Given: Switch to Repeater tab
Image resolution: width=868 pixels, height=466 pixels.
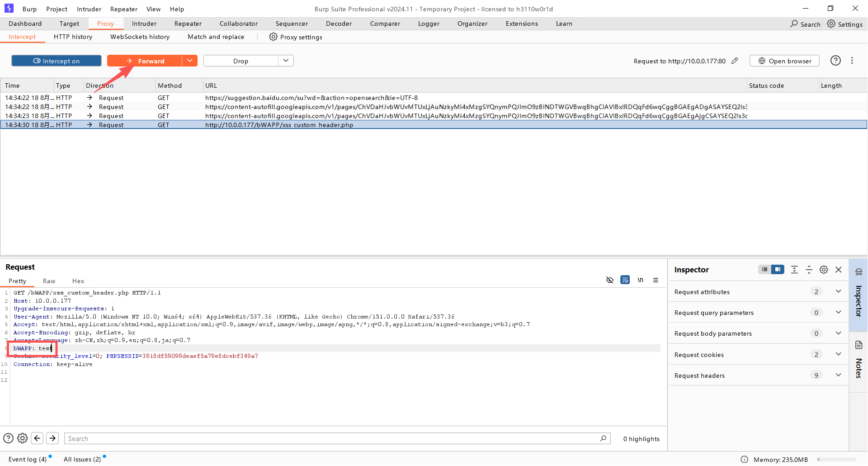Looking at the screenshot, I should pyautogui.click(x=188, y=24).
